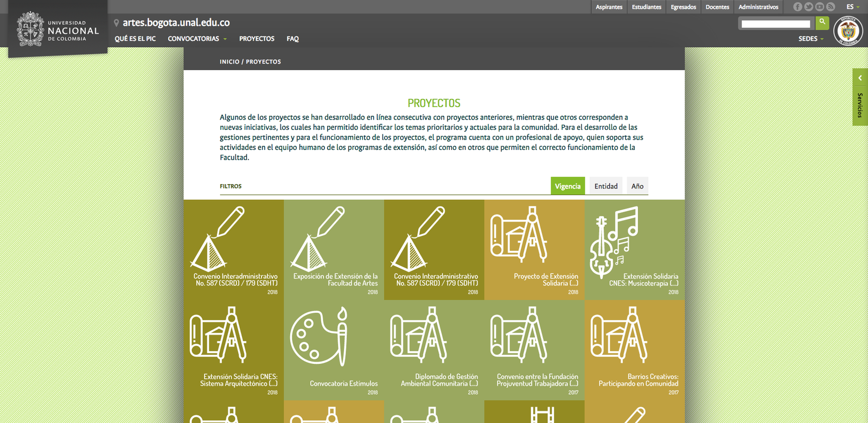The height and width of the screenshot is (423, 868).
Task: Open the ES language selector
Action: tap(852, 7)
